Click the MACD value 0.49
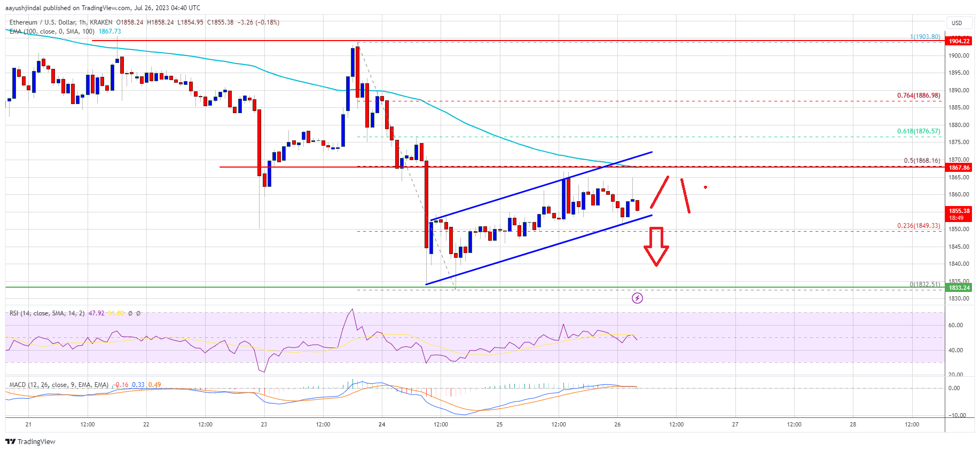980x451 pixels. coord(155,385)
